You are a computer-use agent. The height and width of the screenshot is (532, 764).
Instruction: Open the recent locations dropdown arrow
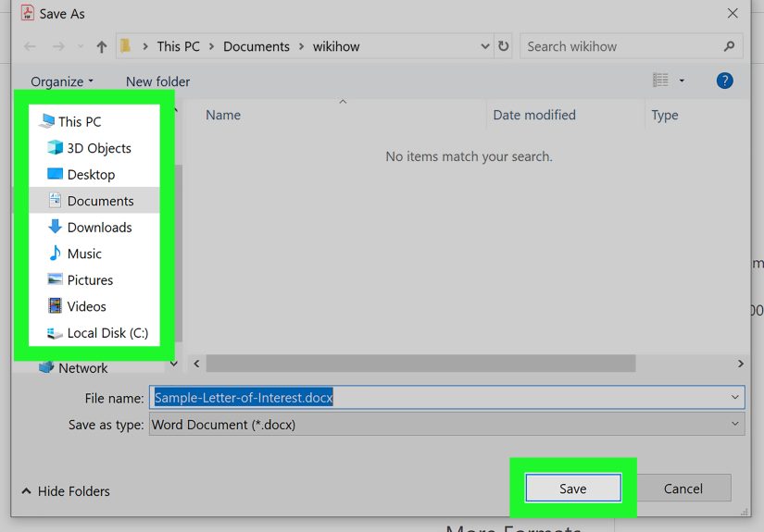81,47
